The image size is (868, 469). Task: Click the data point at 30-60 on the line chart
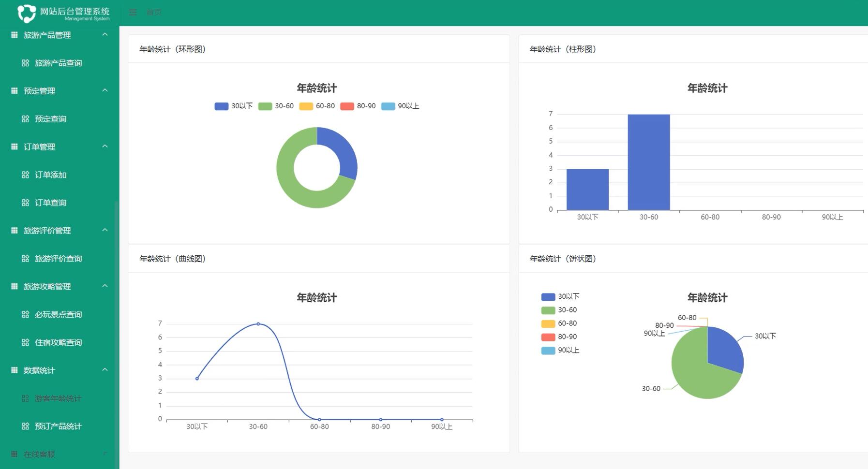[258, 324]
